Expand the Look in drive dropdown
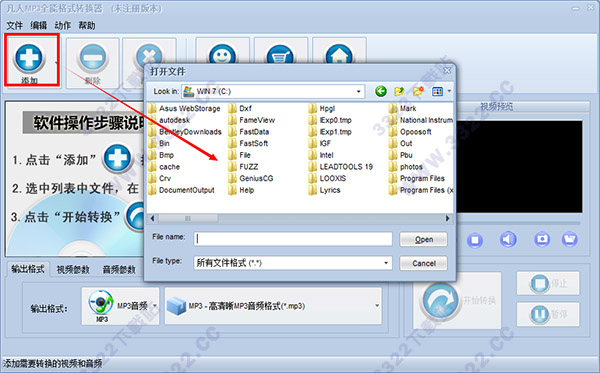 358,92
